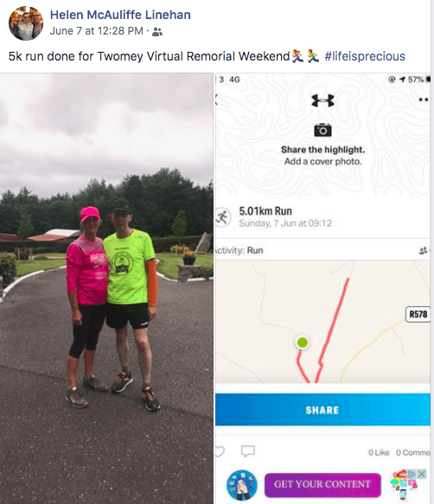
Task: Click the friends privacy icon in the activity row
Action: point(424,251)
